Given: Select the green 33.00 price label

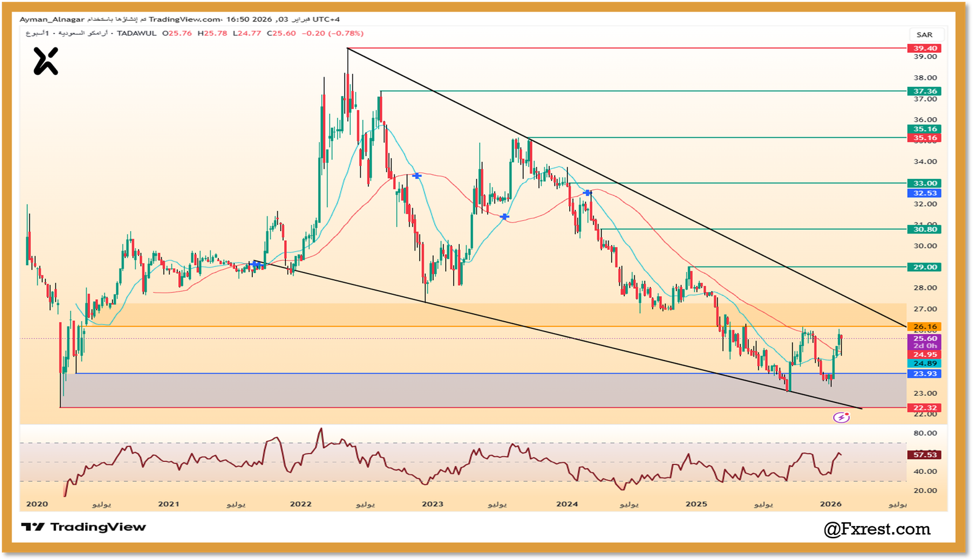Looking at the screenshot, I should pos(924,183).
